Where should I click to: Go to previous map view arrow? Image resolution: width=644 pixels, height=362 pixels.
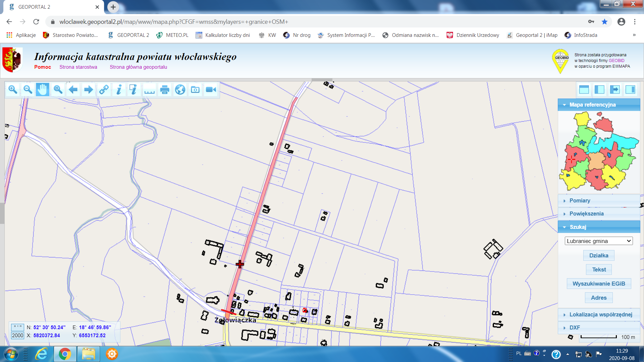pyautogui.click(x=73, y=89)
